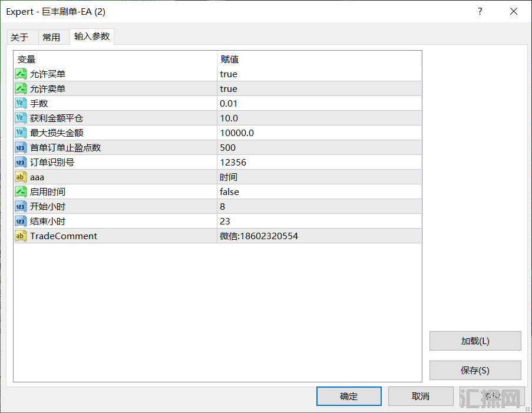Select the 允许卖单 variable name
This screenshot has height=413, width=532.
tap(48, 89)
